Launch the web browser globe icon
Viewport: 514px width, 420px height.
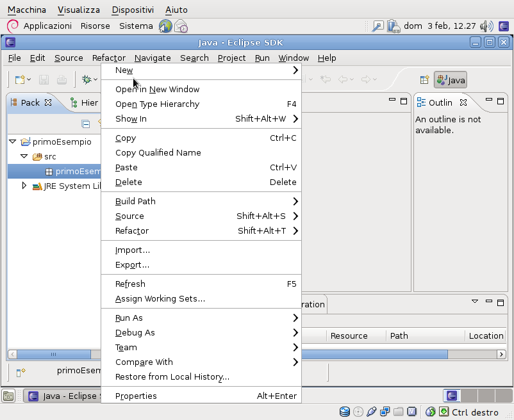pyautogui.click(x=165, y=26)
